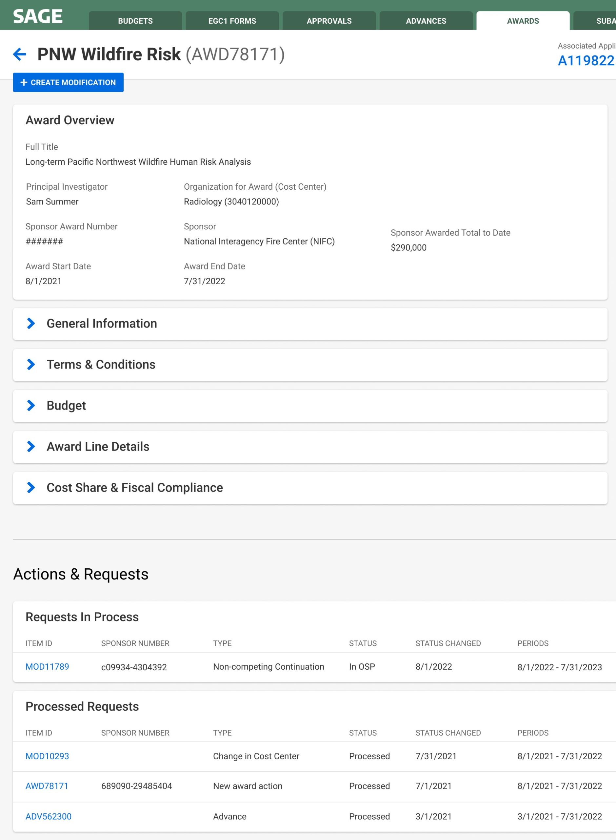Click the back arrow icon
Image resolution: width=616 pixels, height=840 pixels.
(x=20, y=54)
